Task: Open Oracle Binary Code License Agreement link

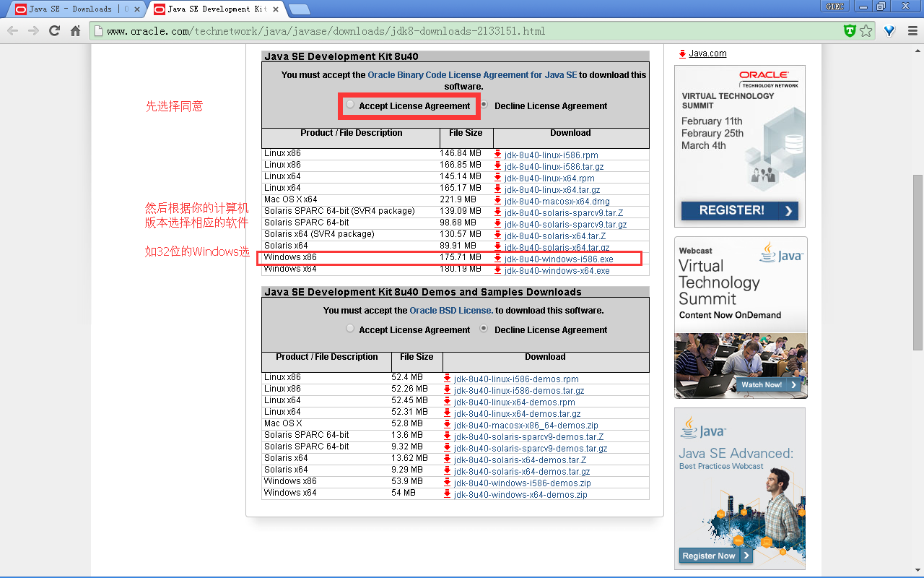Action: point(472,75)
